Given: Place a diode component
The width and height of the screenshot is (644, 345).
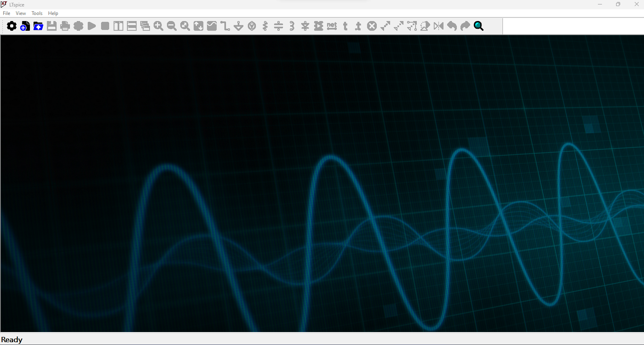Looking at the screenshot, I should click(x=305, y=26).
